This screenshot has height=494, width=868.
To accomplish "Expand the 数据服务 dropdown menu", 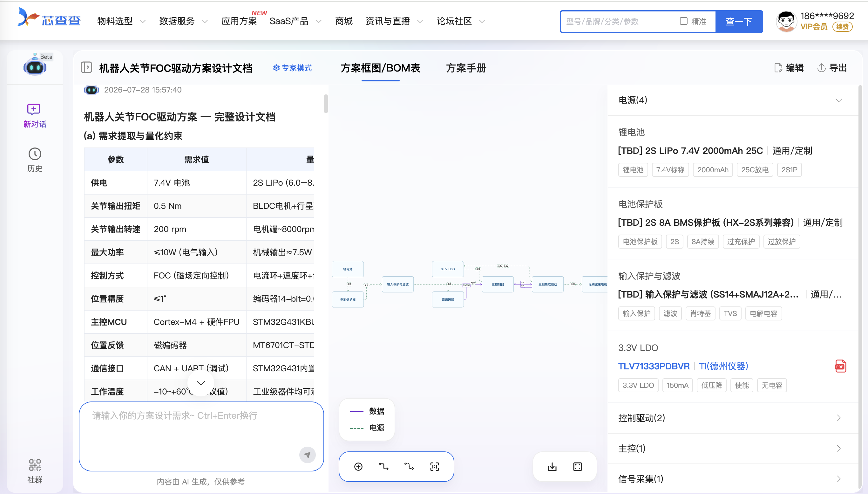I will [x=183, y=21].
